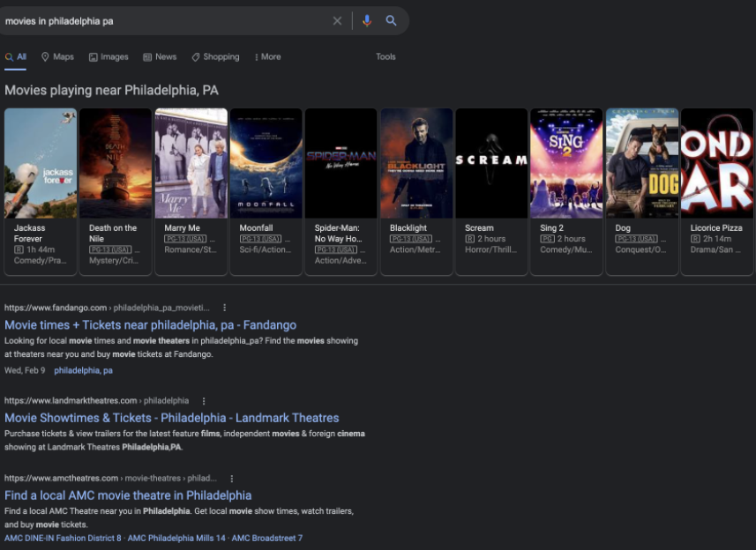Open three-dot menu beside AMC Theatres result

click(x=232, y=479)
